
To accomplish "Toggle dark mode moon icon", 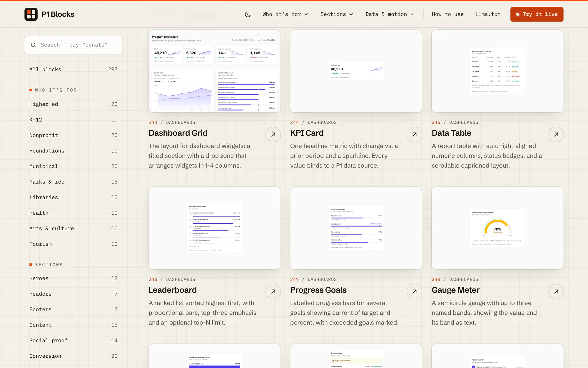I will (248, 14).
